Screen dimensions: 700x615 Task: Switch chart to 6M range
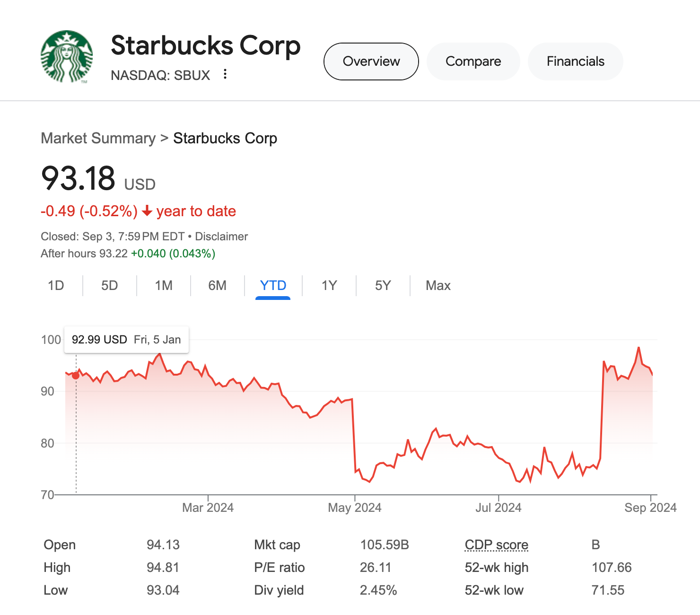point(217,286)
